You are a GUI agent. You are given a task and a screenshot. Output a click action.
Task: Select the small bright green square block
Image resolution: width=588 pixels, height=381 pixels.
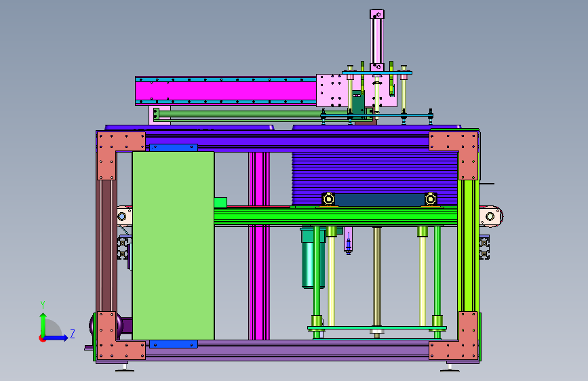pos(220,203)
